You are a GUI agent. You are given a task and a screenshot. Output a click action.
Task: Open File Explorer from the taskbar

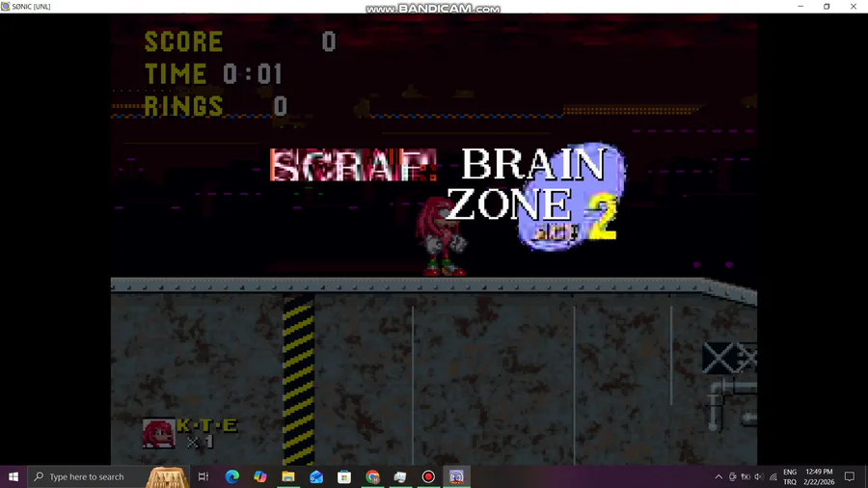[x=288, y=476]
